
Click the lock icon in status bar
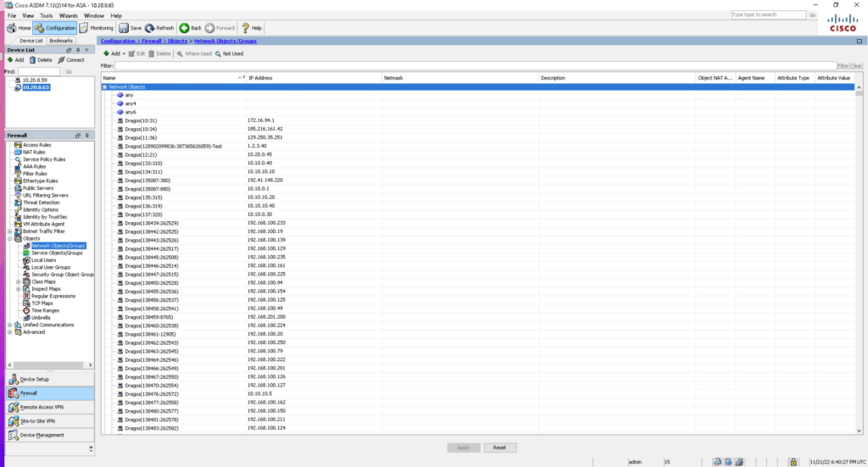(793, 462)
